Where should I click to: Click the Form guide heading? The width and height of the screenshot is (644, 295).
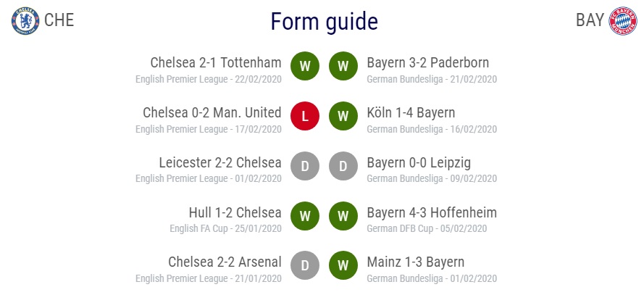click(x=325, y=22)
